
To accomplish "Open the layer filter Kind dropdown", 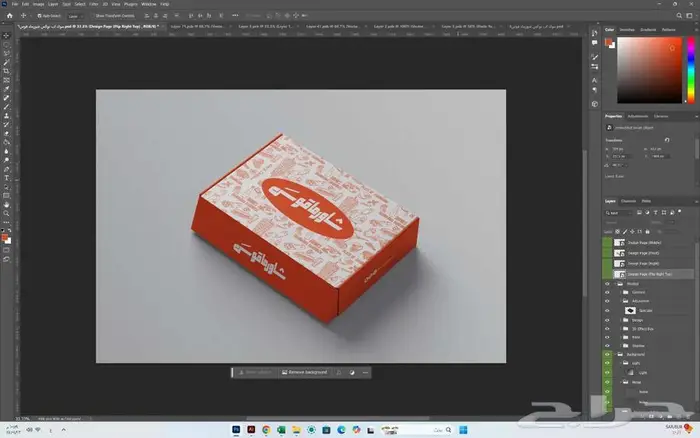I will coord(620,213).
